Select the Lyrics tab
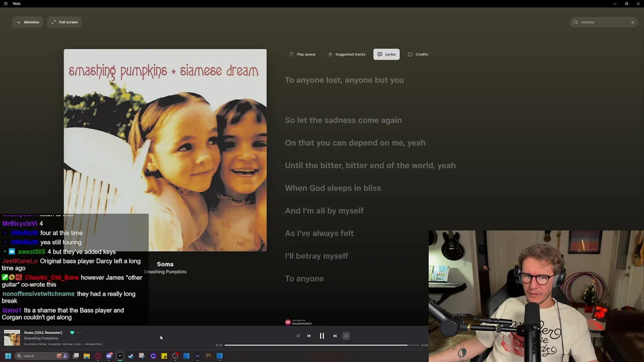644x362 pixels. [x=386, y=54]
